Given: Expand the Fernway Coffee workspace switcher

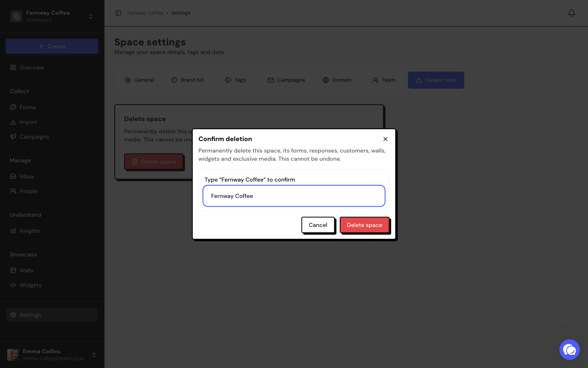Looking at the screenshot, I should coord(91,16).
